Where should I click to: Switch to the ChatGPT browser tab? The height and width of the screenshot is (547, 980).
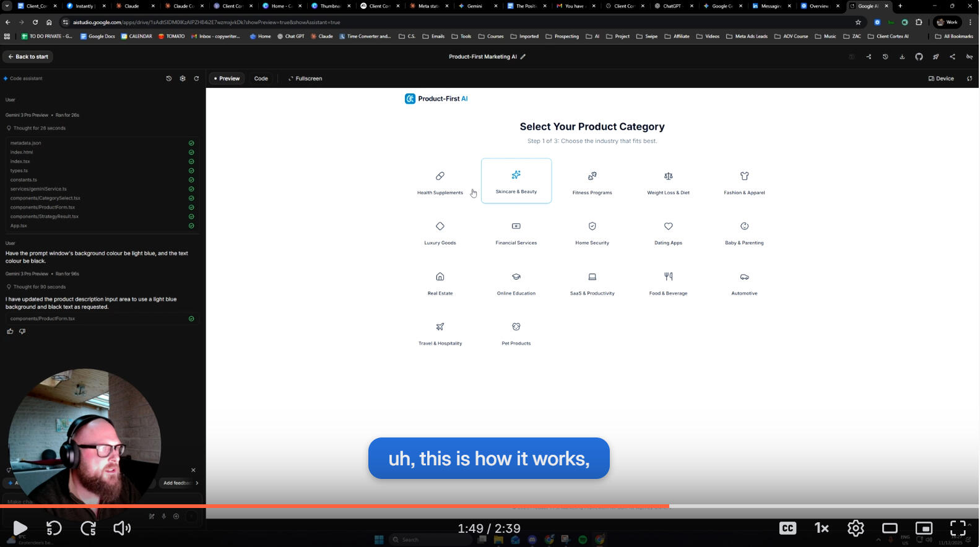point(671,6)
